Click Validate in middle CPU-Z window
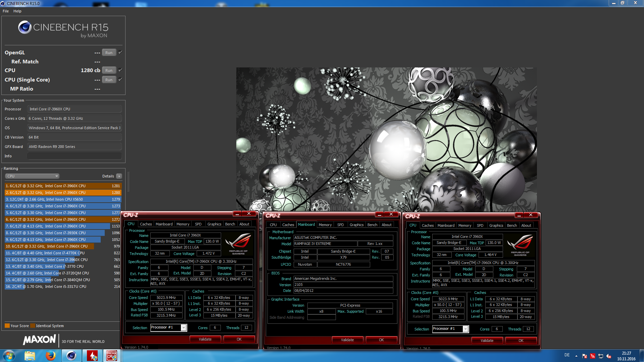The height and width of the screenshot is (362, 644). pyautogui.click(x=347, y=340)
